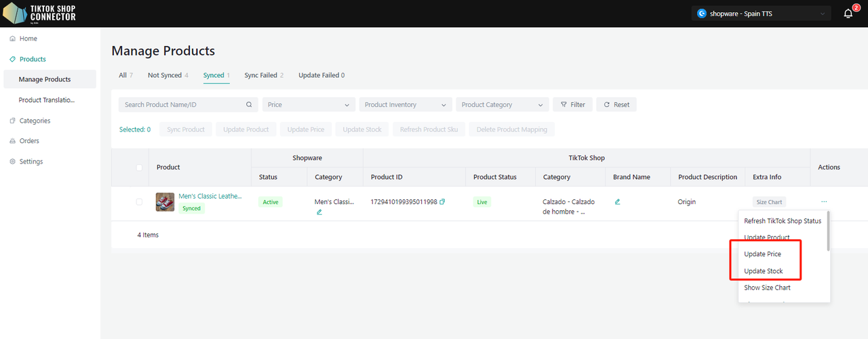Expand the Product Category dropdown
This screenshot has width=868, height=339.
(502, 105)
